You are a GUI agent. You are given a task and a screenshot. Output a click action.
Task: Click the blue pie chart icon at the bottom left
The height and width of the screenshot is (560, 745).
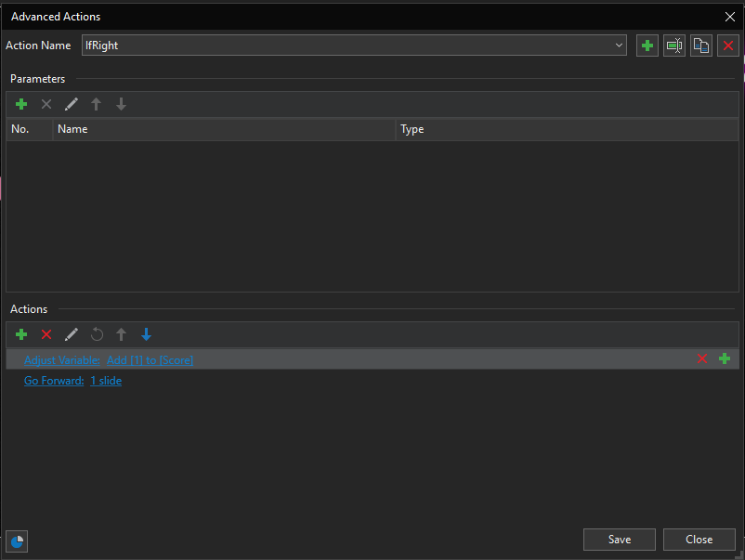coord(17,541)
